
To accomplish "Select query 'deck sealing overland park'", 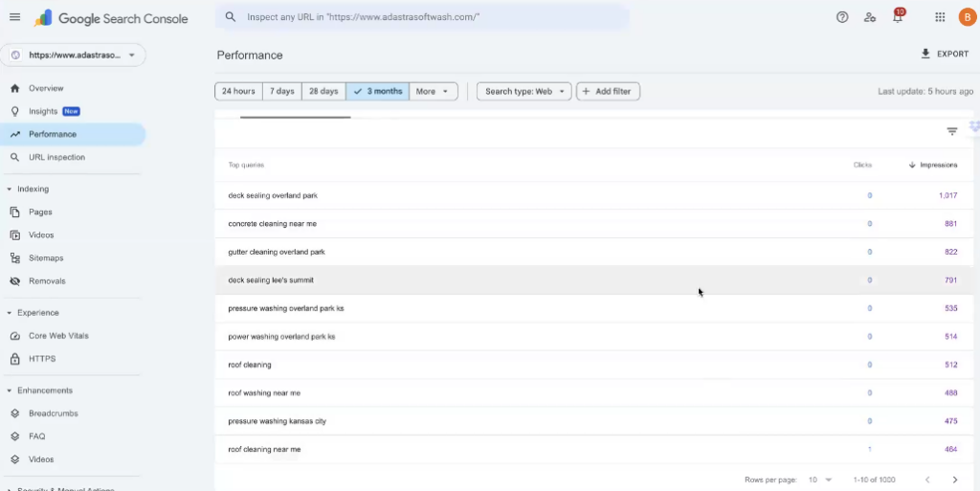I will tap(273, 195).
